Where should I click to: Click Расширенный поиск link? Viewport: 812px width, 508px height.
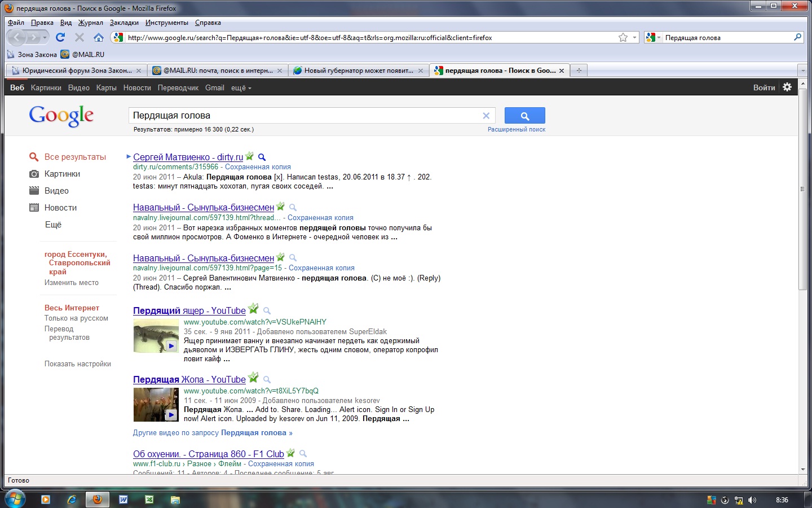pos(517,129)
